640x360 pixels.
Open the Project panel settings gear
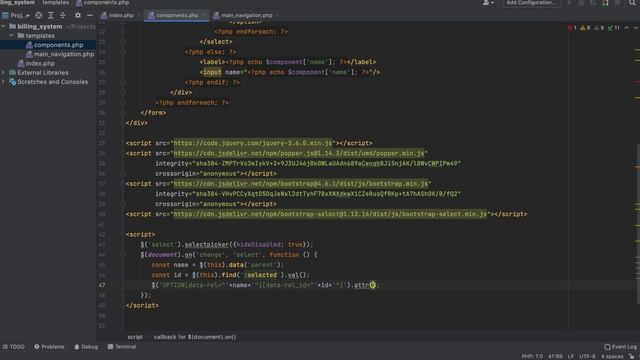click(x=78, y=16)
